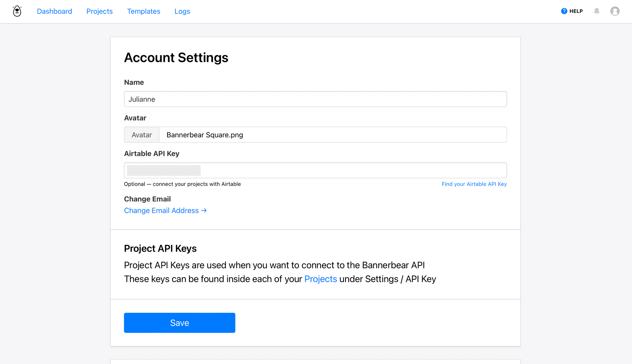Click the Avatar file chooser button

(x=142, y=135)
